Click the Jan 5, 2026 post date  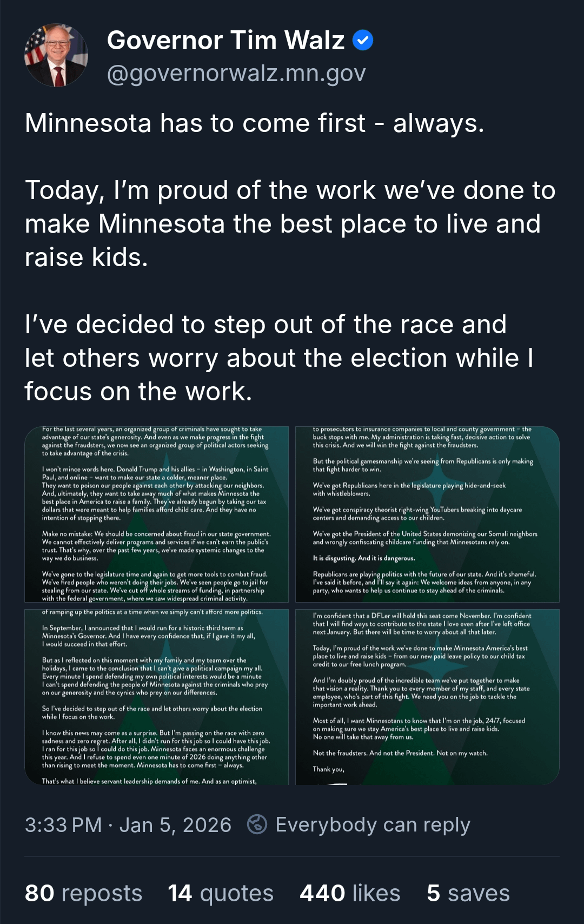click(175, 825)
